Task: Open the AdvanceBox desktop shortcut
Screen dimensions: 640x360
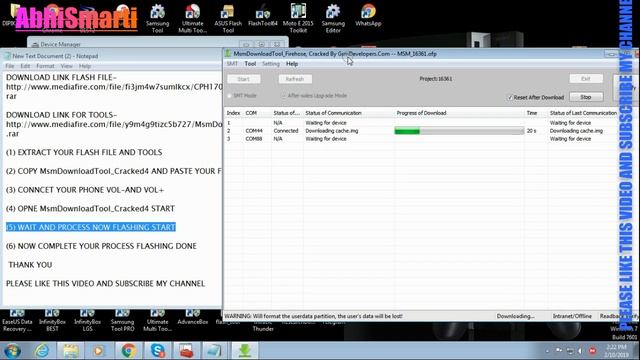Action: tap(193, 317)
